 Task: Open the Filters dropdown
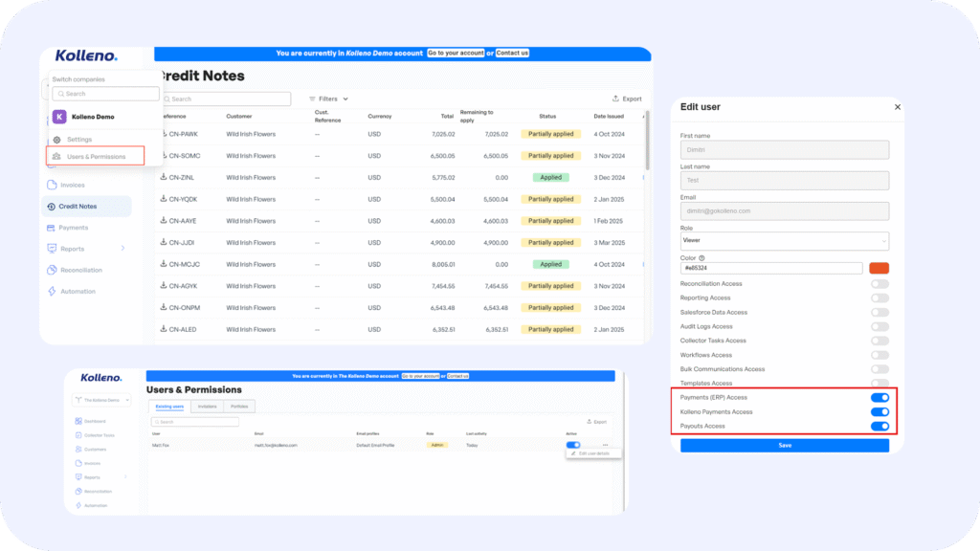click(x=328, y=99)
